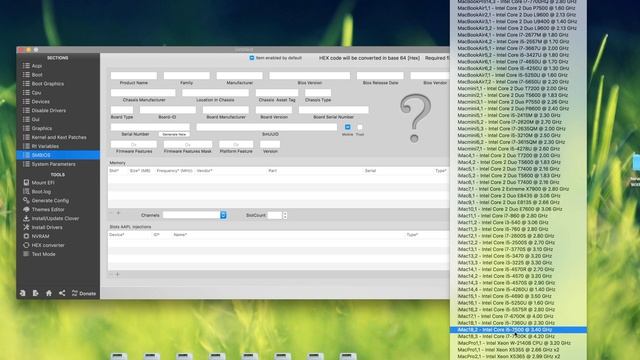Select the highlighted SMBIOS section
640x360 pixels.
click(58, 155)
